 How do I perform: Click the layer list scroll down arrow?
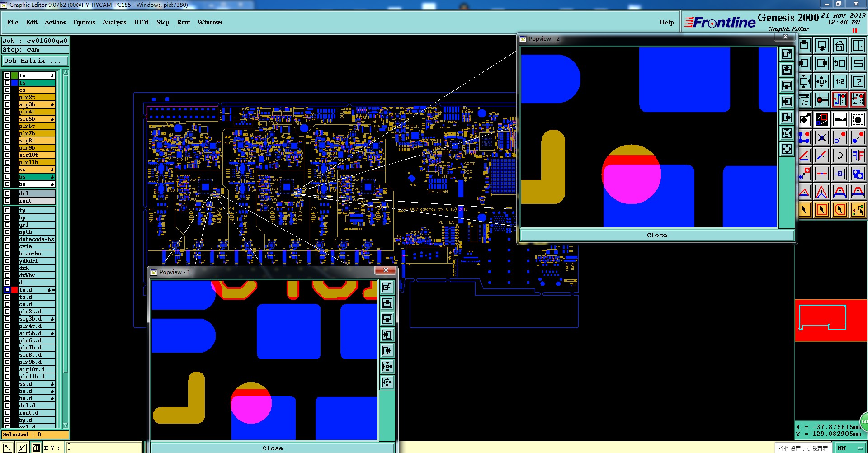coord(66,425)
